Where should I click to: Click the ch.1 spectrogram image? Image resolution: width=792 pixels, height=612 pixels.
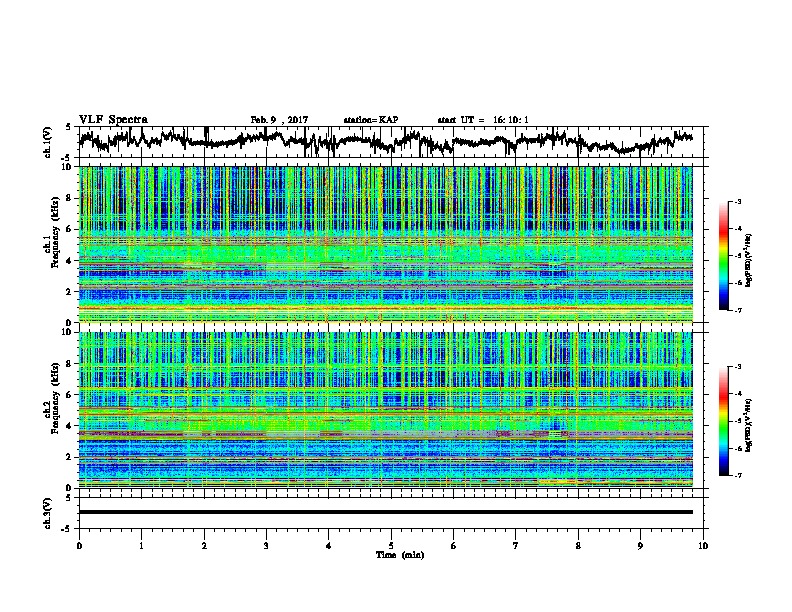tap(386, 244)
